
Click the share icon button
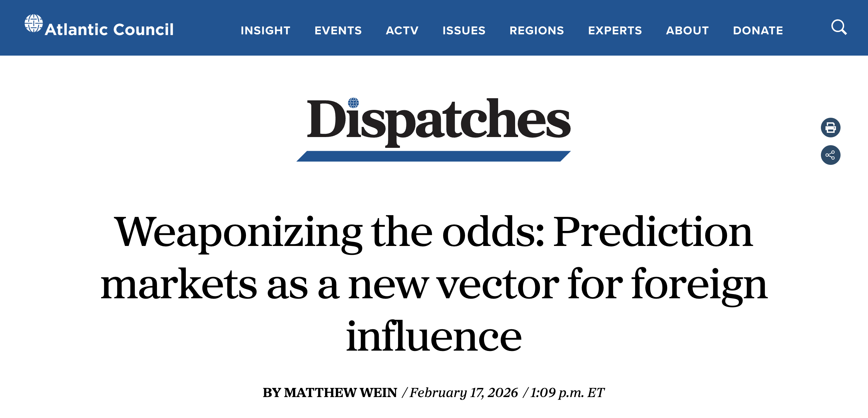[x=830, y=155]
